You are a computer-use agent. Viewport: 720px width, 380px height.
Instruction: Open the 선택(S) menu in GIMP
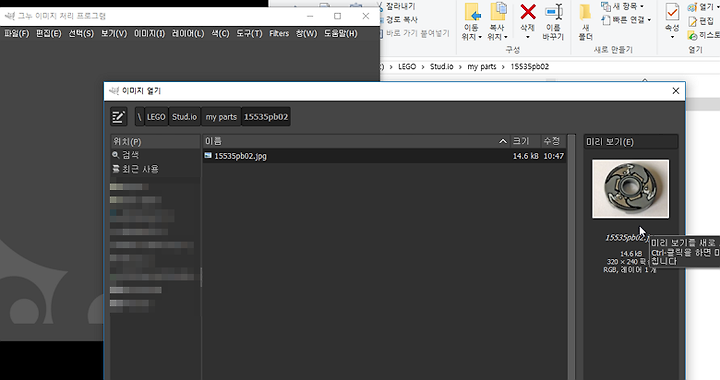click(81, 34)
